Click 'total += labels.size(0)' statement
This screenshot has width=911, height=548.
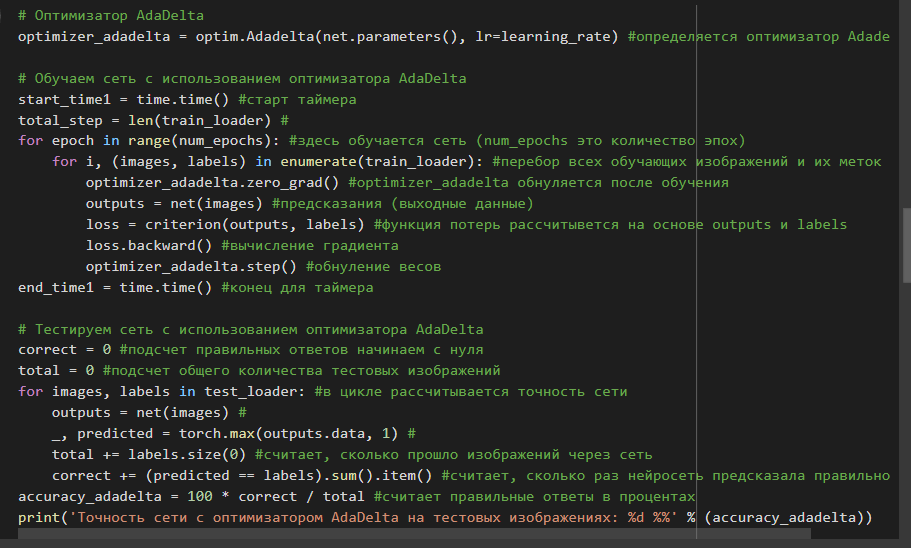[x=149, y=454]
